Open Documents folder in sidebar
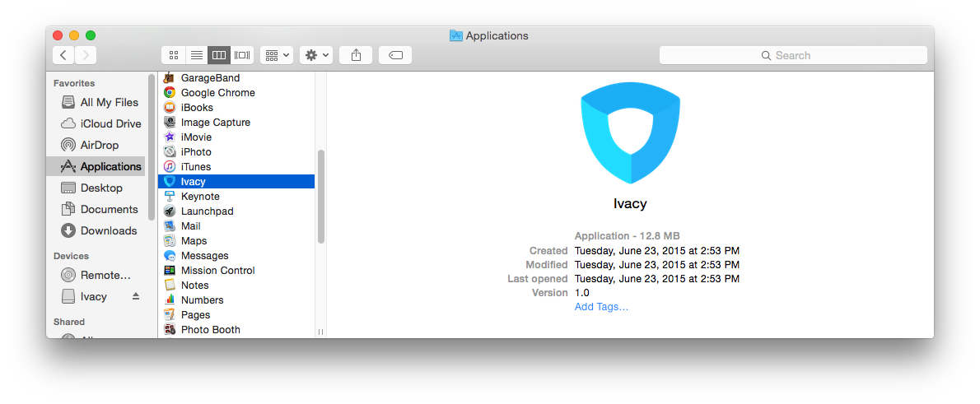980x404 pixels. pyautogui.click(x=100, y=209)
